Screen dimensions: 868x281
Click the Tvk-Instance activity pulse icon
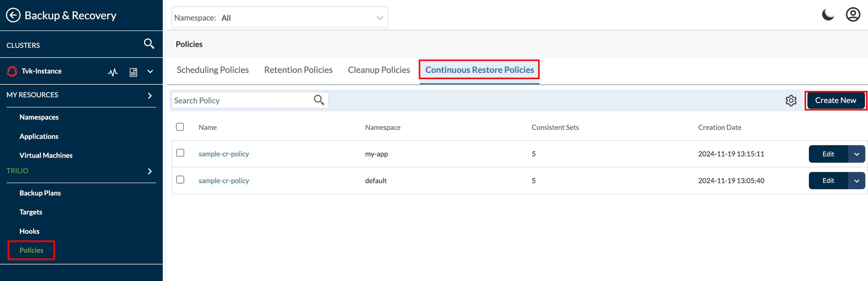coord(113,72)
